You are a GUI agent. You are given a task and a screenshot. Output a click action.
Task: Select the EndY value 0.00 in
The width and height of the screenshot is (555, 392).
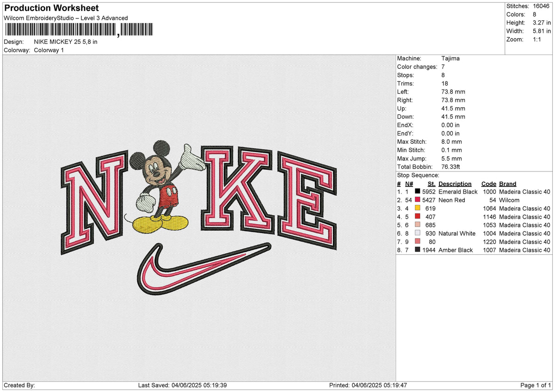pyautogui.click(x=450, y=134)
